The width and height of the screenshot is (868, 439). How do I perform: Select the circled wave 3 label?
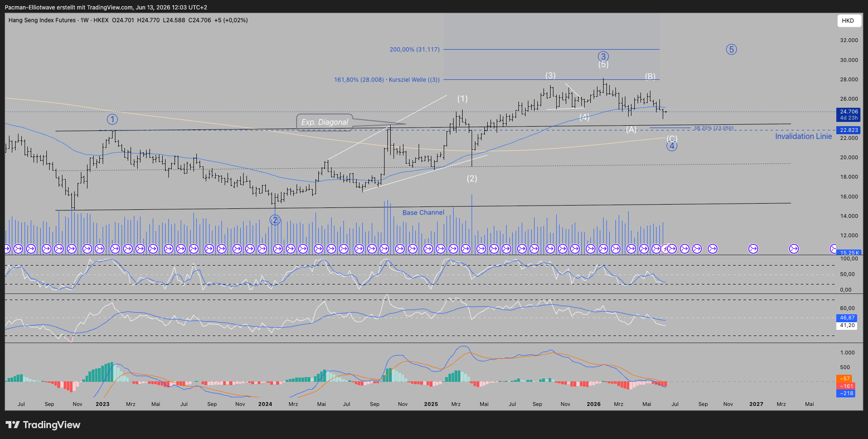point(603,56)
